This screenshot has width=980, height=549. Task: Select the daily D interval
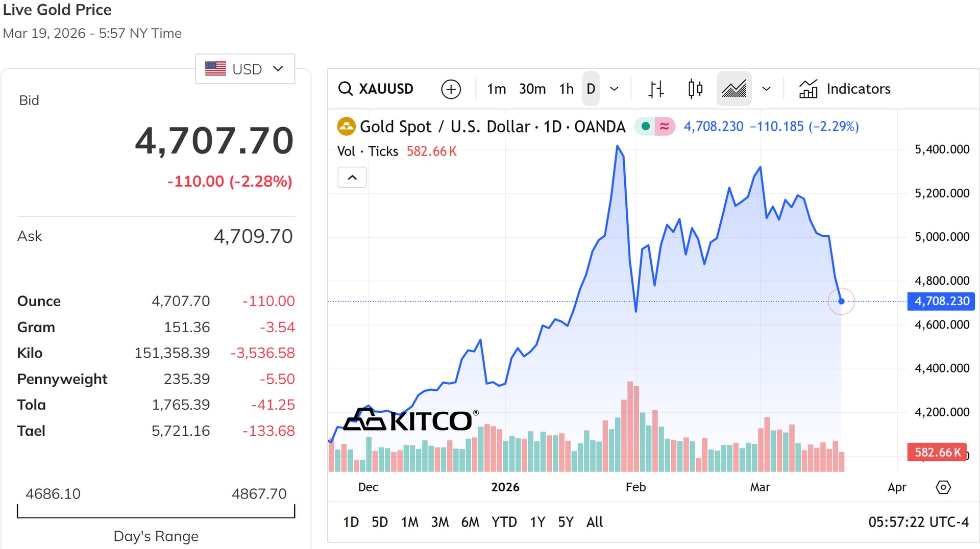[591, 89]
